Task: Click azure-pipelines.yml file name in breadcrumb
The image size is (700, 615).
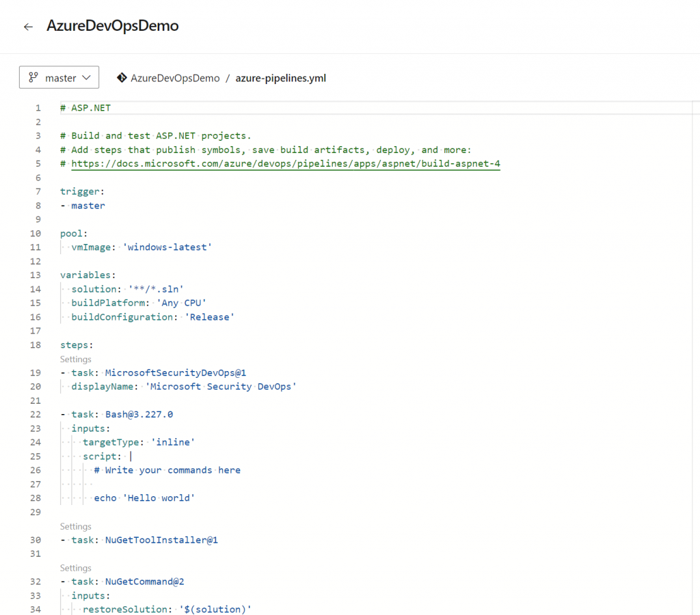Action: (x=281, y=78)
